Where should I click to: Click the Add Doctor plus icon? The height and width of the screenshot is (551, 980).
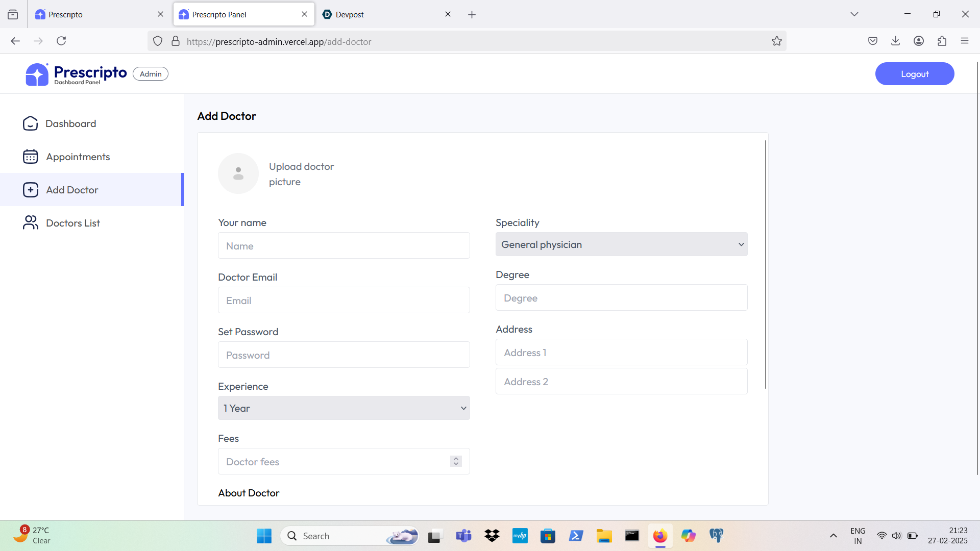30,190
